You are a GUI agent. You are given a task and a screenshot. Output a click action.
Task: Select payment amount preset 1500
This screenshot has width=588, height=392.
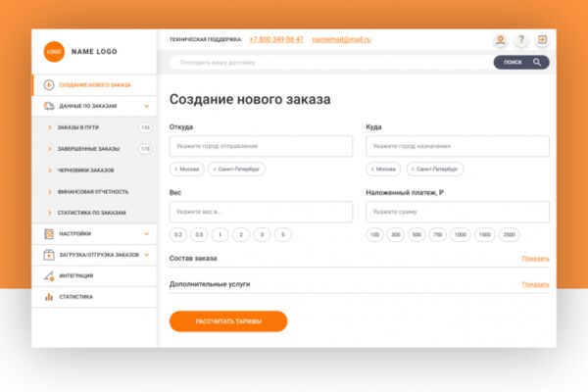pos(484,235)
